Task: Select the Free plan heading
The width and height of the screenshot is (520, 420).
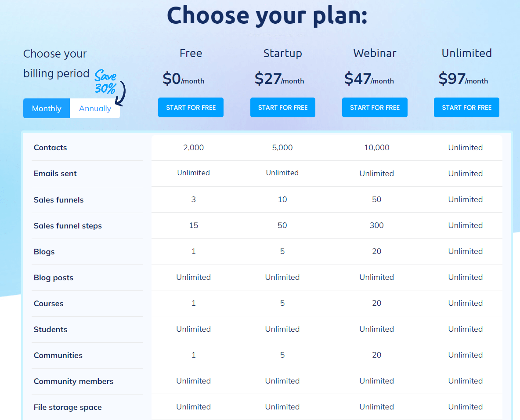Action: [x=191, y=53]
